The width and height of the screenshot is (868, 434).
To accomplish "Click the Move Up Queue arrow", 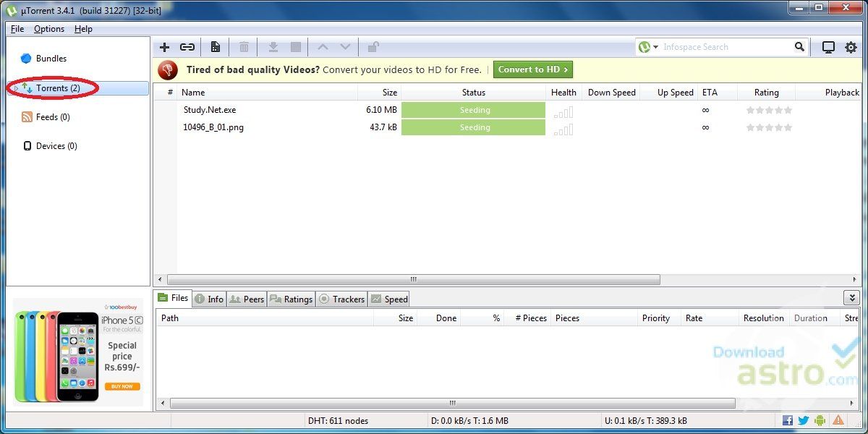I will point(323,47).
